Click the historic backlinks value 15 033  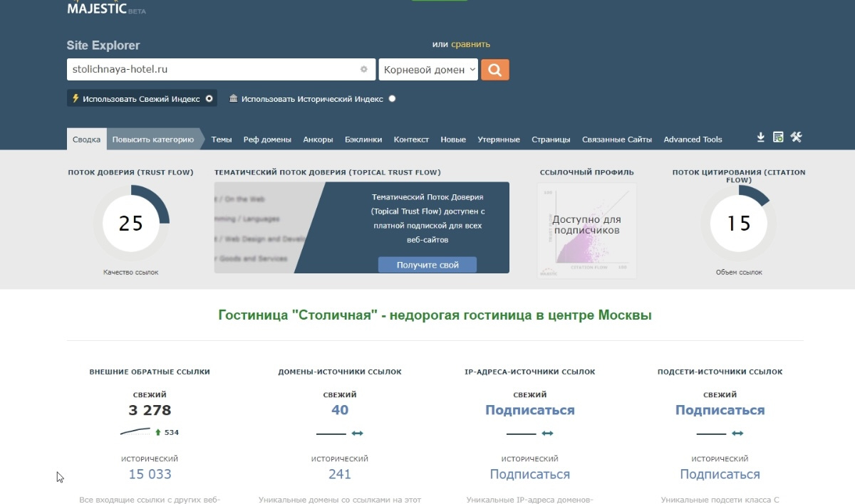[x=150, y=474]
